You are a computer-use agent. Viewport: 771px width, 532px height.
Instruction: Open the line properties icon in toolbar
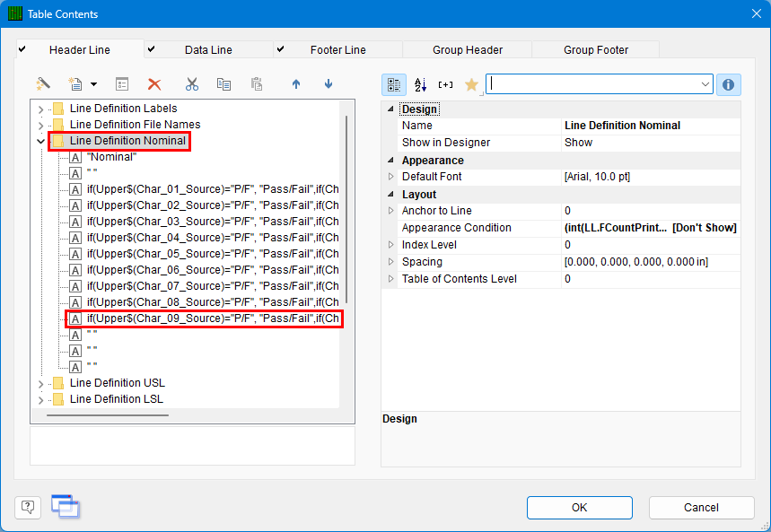(122, 84)
